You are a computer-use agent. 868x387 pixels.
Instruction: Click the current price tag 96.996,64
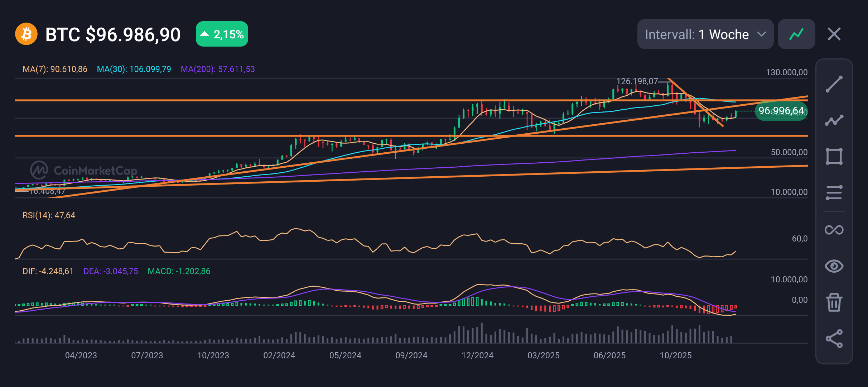pos(781,111)
